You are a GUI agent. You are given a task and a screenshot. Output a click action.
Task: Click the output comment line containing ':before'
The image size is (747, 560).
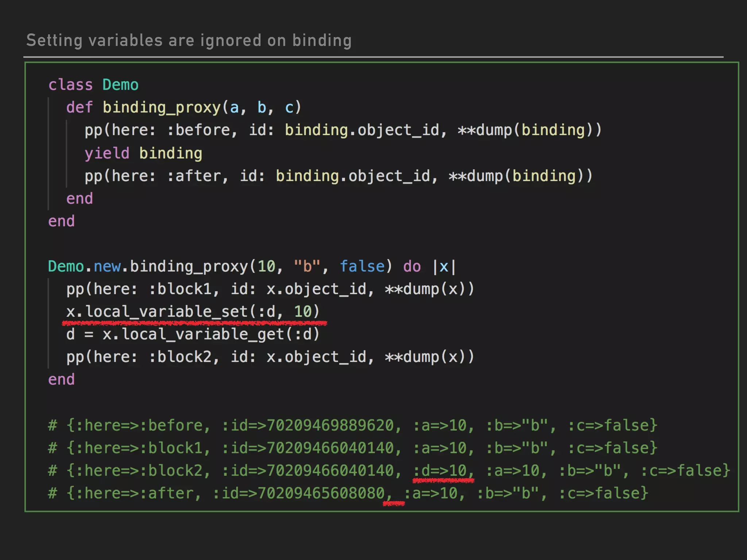coord(352,425)
